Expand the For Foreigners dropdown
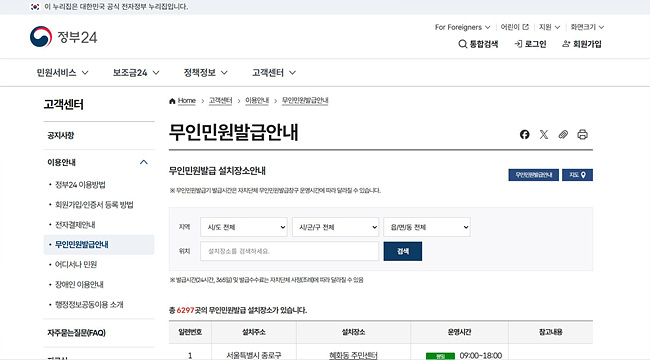Screen dimensions: 650x360 click(x=462, y=27)
